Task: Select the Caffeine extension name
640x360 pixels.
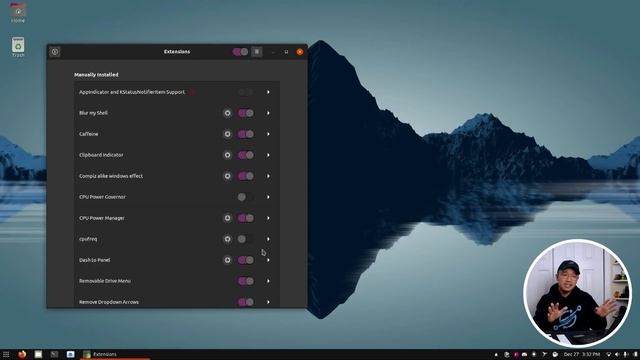Action: click(89, 134)
